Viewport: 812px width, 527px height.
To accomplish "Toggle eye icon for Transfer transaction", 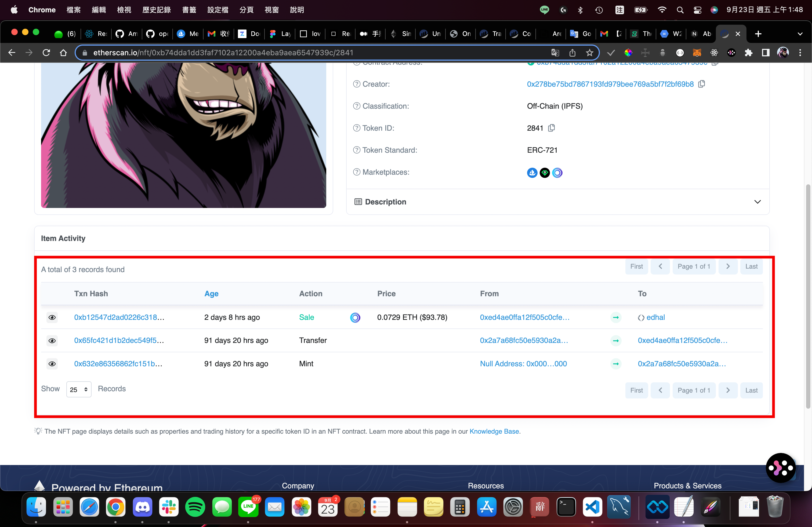I will coord(52,341).
